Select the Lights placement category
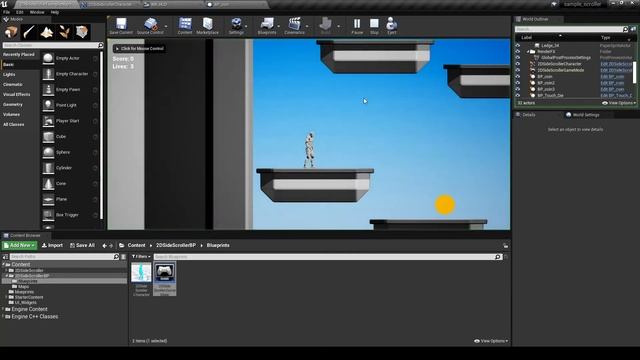This screenshot has width=640, height=360. coord(9,75)
